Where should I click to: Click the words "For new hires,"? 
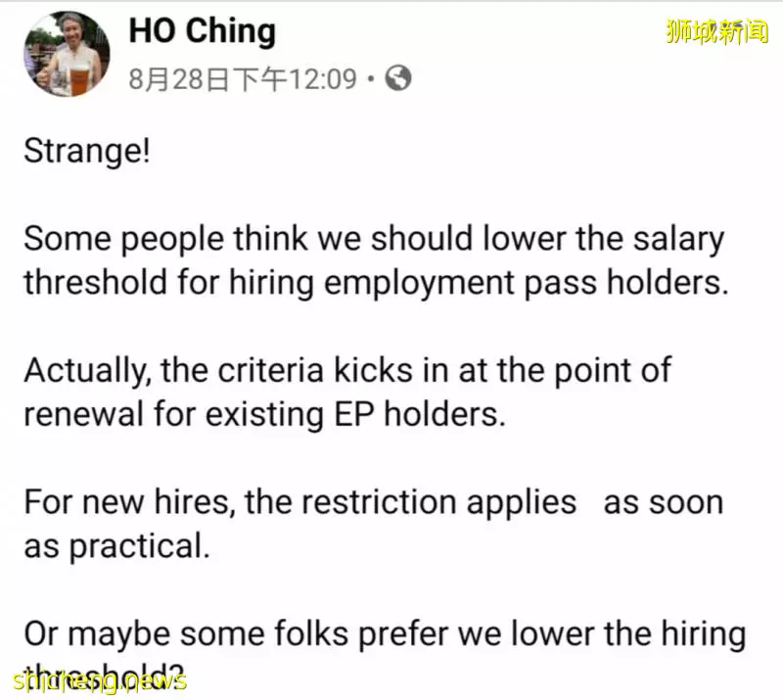(x=129, y=502)
